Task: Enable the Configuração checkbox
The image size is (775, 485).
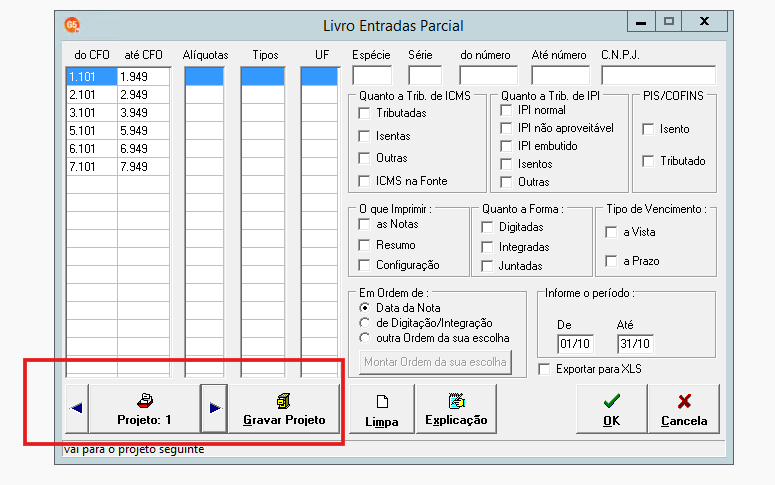Action: pyautogui.click(x=364, y=265)
